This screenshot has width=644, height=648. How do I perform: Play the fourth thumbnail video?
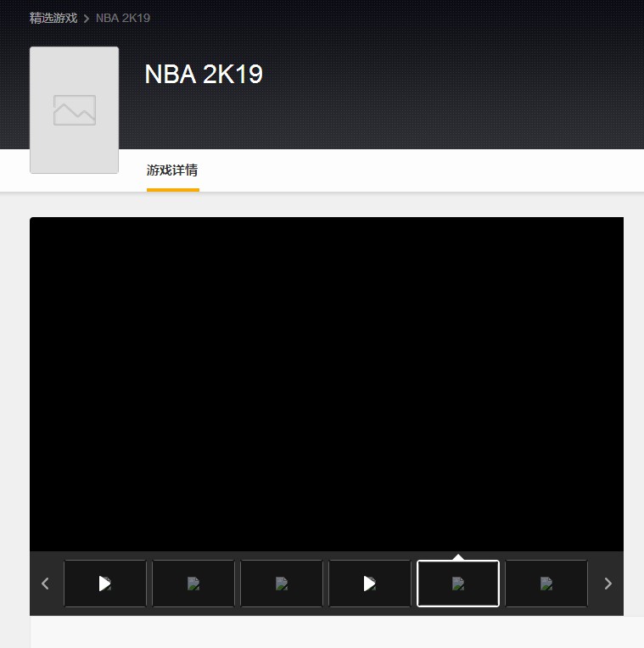(370, 584)
